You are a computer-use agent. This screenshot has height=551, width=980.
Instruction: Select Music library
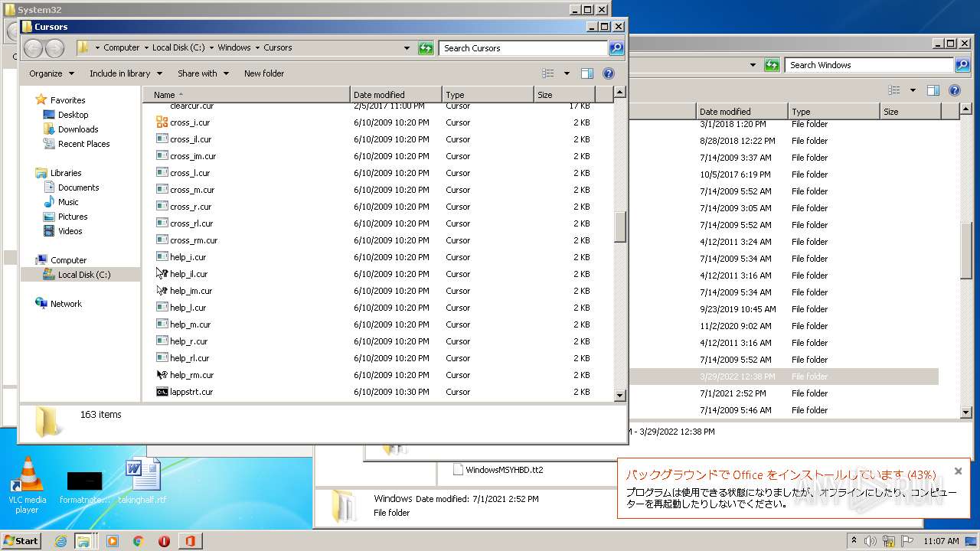pyautogui.click(x=68, y=202)
